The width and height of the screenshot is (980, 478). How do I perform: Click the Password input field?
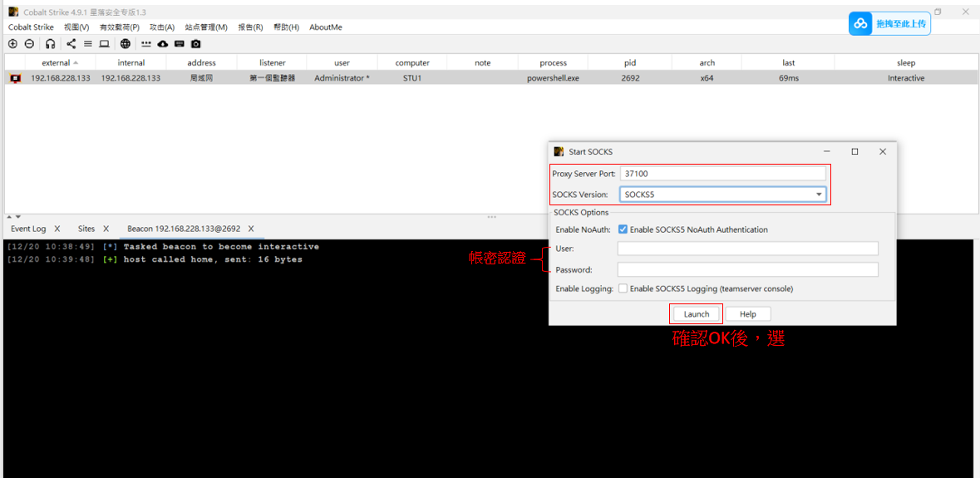coord(747,269)
